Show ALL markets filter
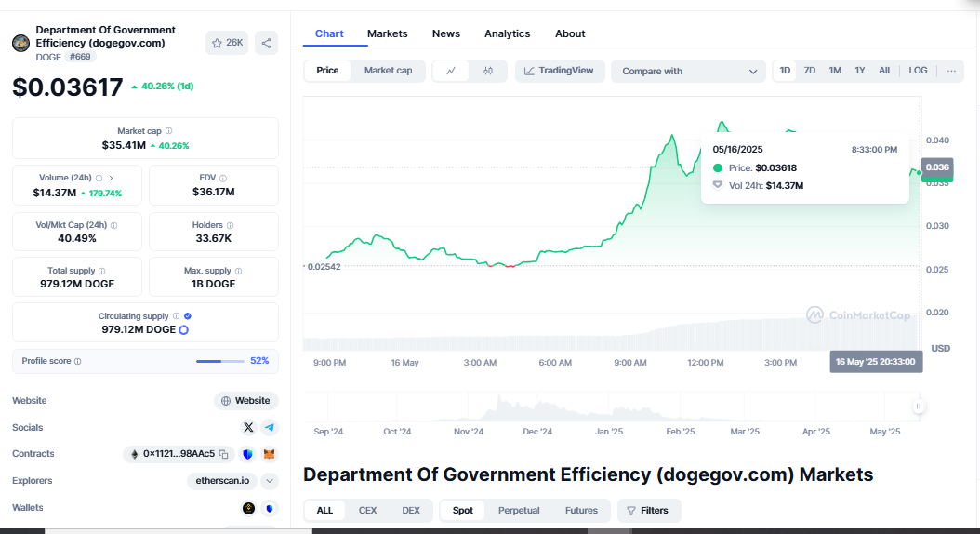This screenshot has height=534, width=980. (x=325, y=510)
